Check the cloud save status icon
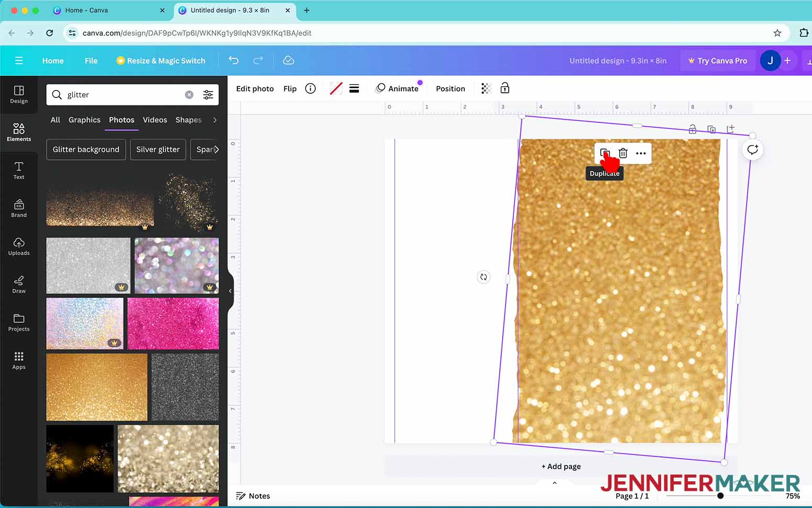The width and height of the screenshot is (812, 508). (288, 61)
